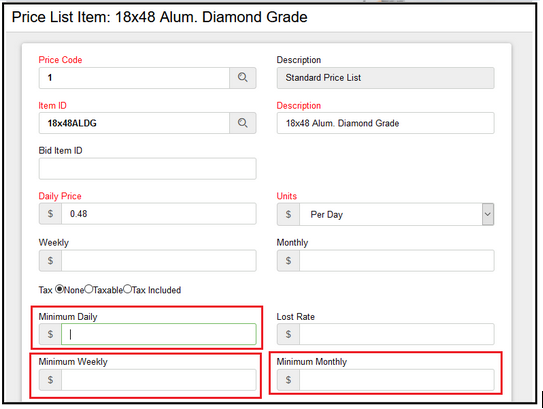Focus the Minimum Daily amount field

click(x=159, y=334)
